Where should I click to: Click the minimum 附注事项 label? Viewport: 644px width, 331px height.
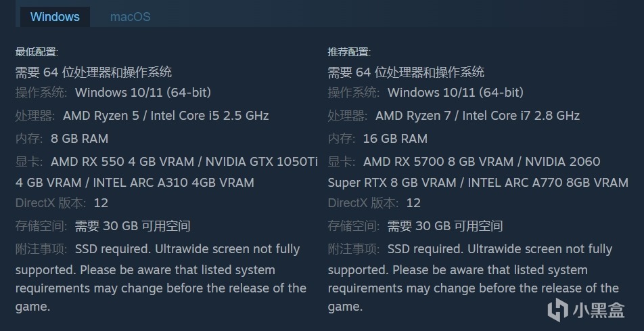pyautogui.click(x=41, y=248)
